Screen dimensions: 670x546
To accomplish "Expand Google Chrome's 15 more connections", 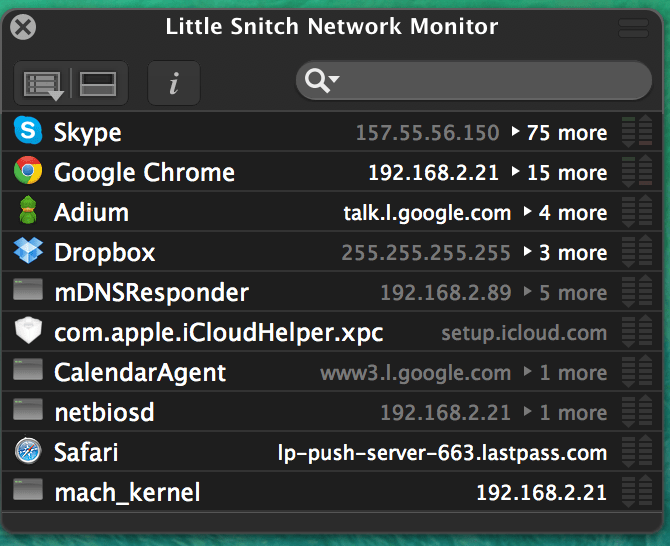I will click(560, 173).
